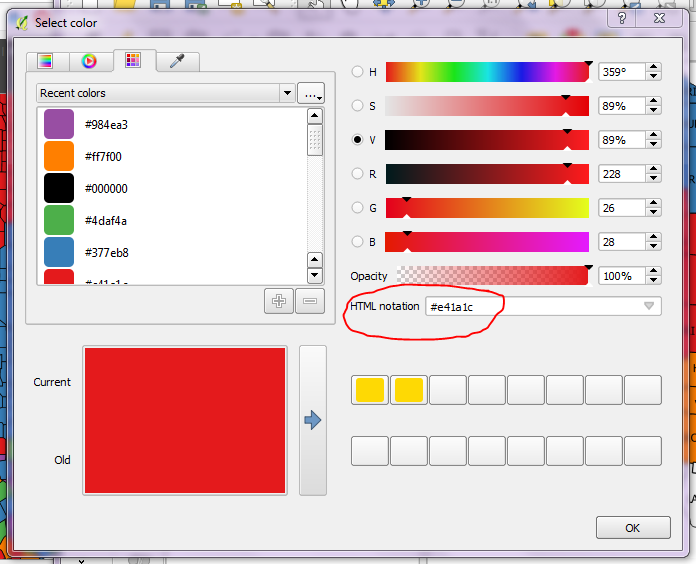The width and height of the screenshot is (696, 564).
Task: Open the color wheel tab
Action: 89,62
